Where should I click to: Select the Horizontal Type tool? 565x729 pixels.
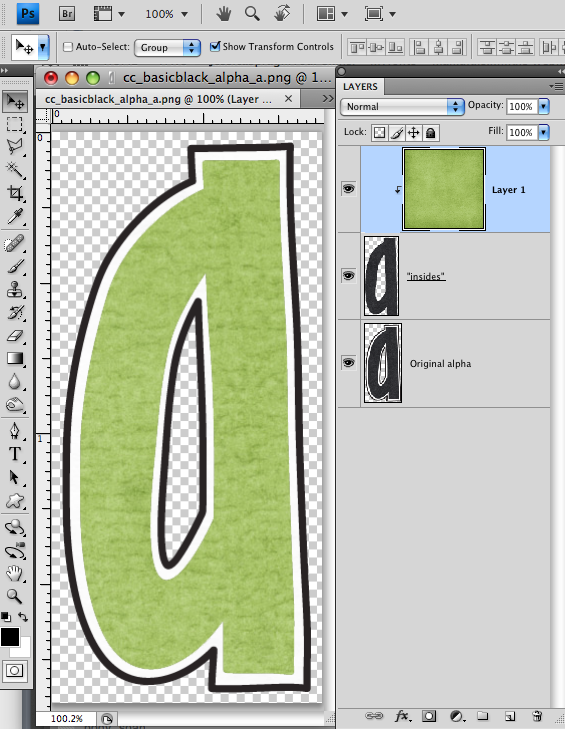tap(15, 454)
